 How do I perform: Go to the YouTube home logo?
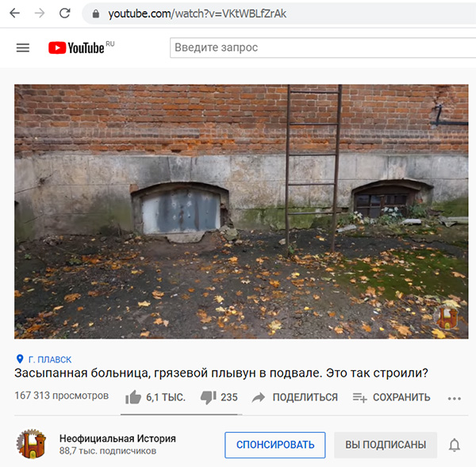[81, 48]
